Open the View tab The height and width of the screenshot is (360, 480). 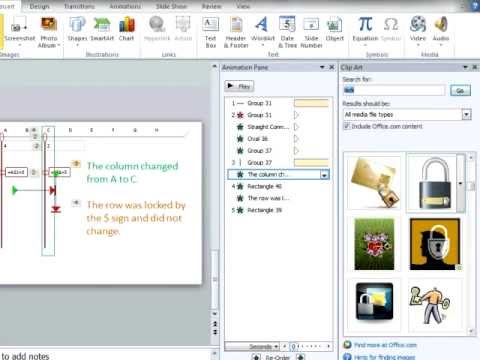(243, 6)
